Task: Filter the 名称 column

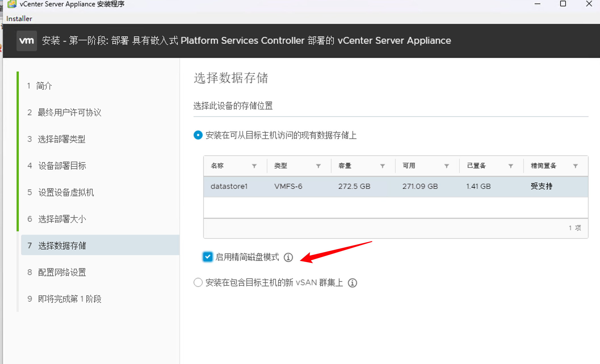Action: click(x=254, y=166)
